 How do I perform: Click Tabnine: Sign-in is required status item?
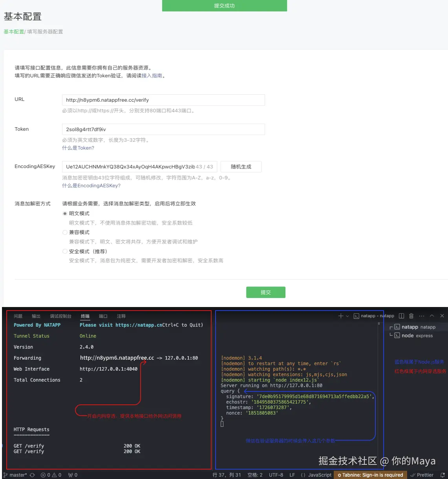tap(370, 475)
